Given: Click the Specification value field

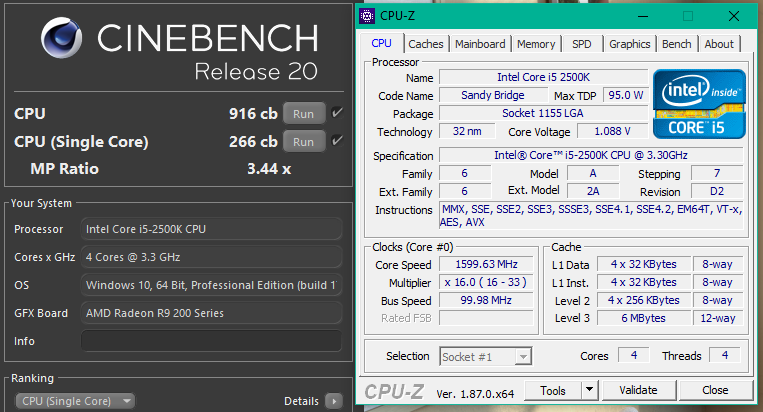Looking at the screenshot, I should coord(591,155).
